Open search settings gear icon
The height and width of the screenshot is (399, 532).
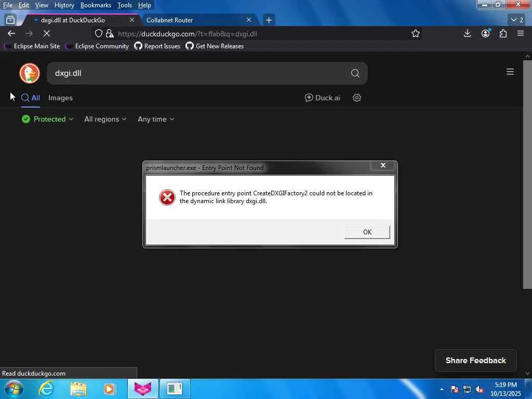pos(356,98)
